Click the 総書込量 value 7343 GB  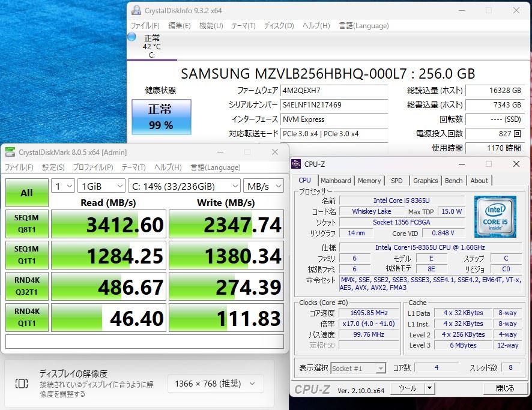tap(495, 105)
